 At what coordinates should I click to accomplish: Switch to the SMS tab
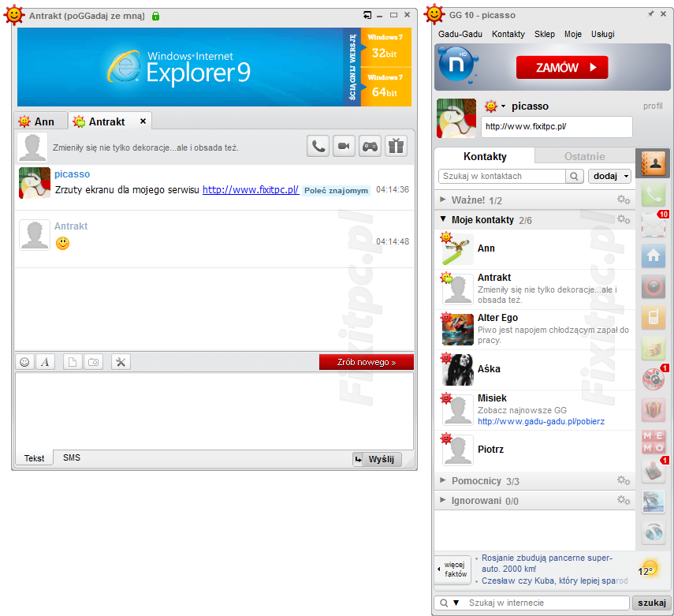72,457
